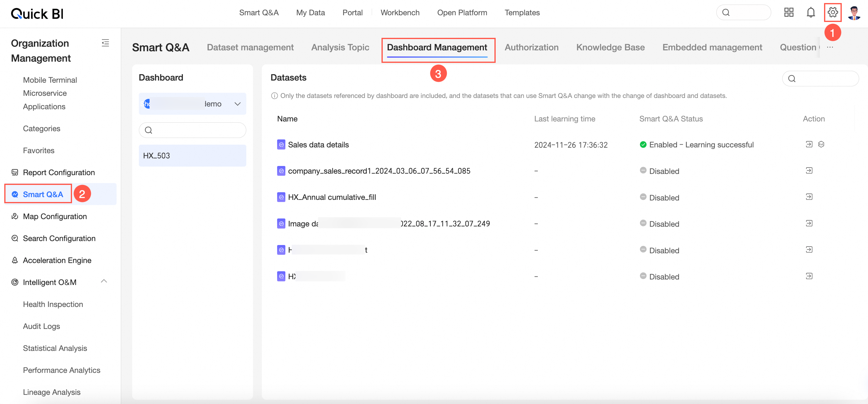Open Workbench in top navigation
Viewport: 868px width, 404px height.
[400, 13]
